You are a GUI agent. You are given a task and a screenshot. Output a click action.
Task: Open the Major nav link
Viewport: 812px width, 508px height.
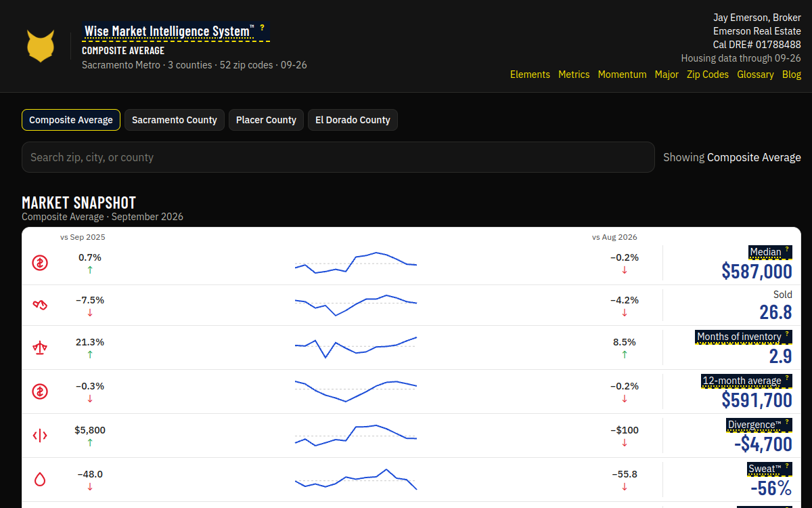click(667, 75)
